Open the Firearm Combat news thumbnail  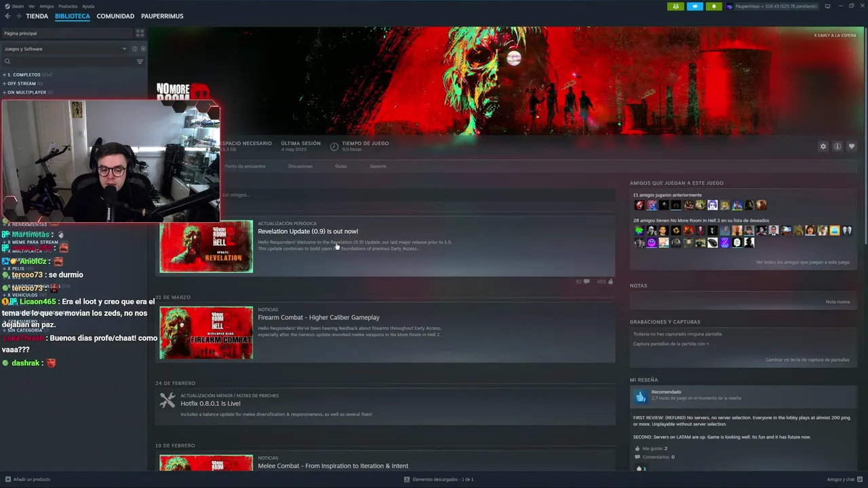(x=206, y=333)
